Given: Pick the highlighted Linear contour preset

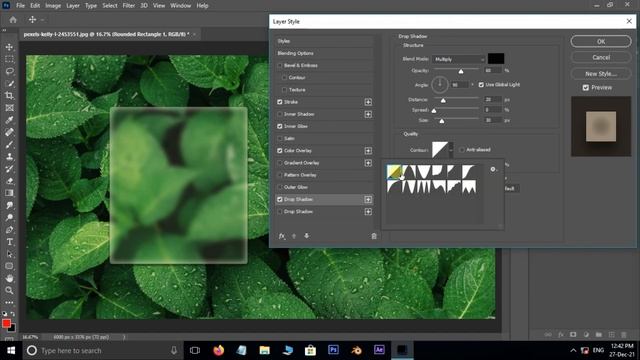Looking at the screenshot, I should [394, 171].
